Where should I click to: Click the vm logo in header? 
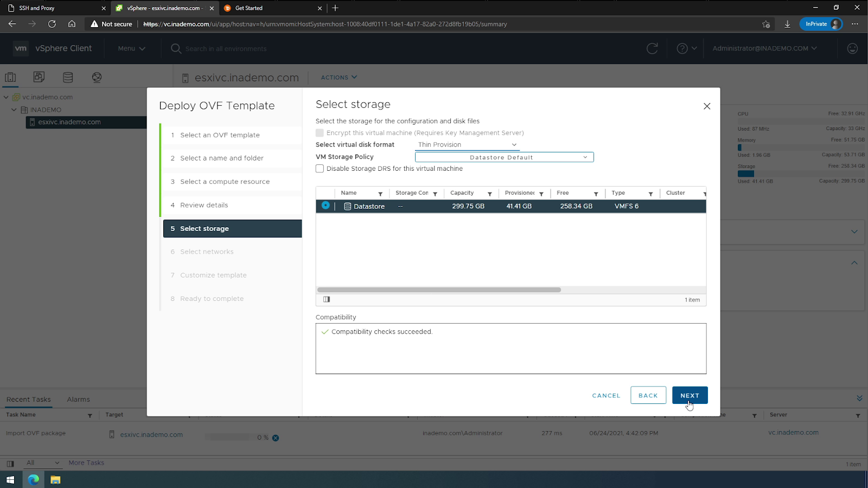21,48
